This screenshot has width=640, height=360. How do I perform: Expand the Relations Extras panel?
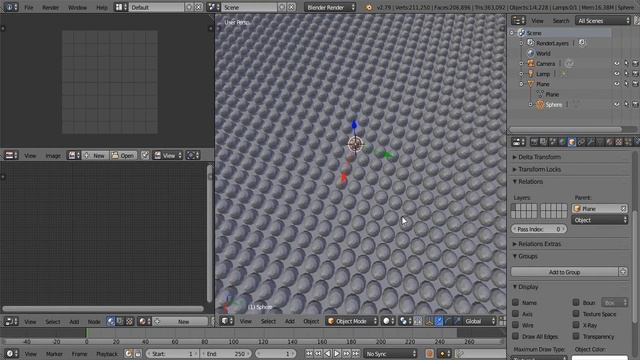pyautogui.click(x=536, y=244)
